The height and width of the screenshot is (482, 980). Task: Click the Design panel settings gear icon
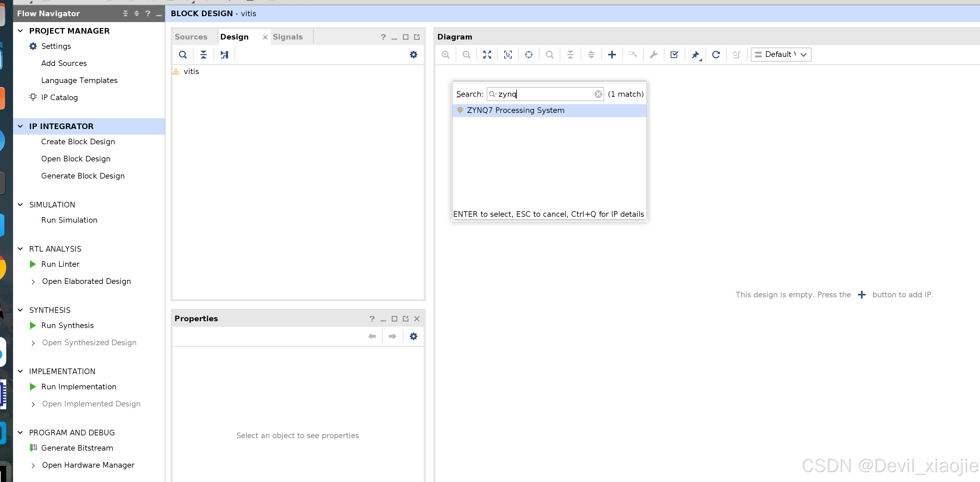(x=413, y=54)
